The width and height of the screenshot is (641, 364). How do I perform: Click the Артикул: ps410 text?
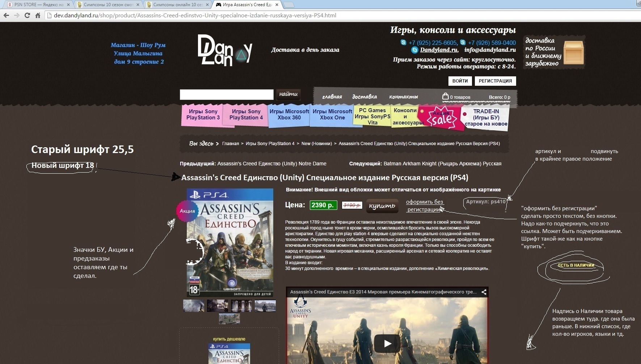[486, 202]
